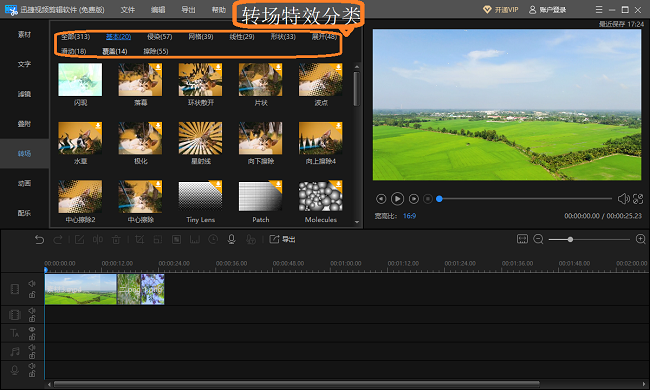Select the 覆盖(14) transition category
This screenshot has height=390, width=650.
(x=115, y=51)
